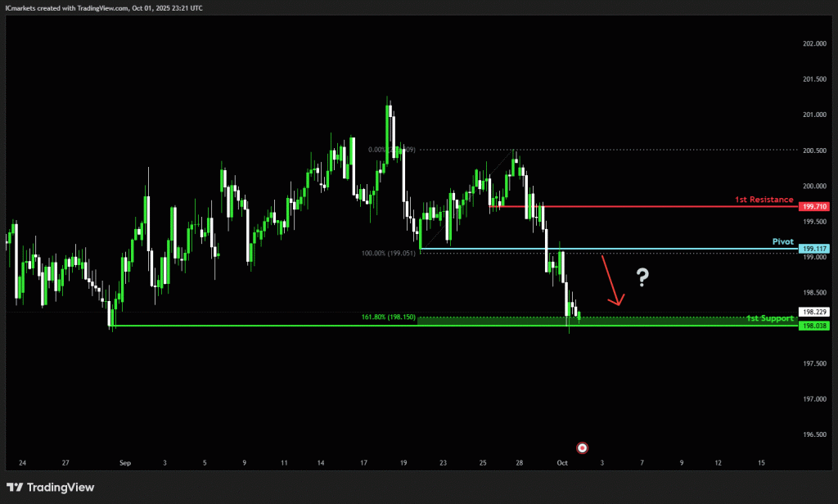838x504 pixels.
Task: Click the red circular event marker
Action: point(582,448)
